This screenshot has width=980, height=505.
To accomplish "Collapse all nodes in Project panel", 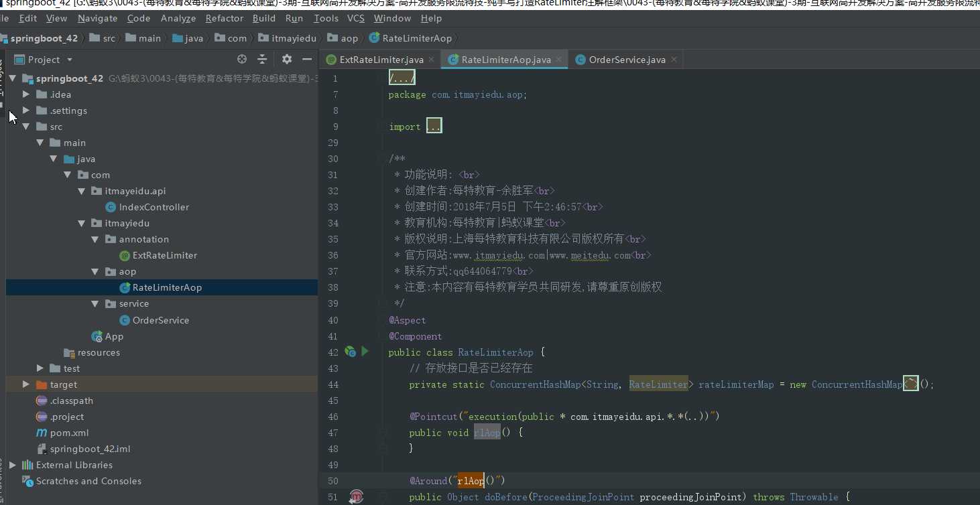I will click(262, 60).
